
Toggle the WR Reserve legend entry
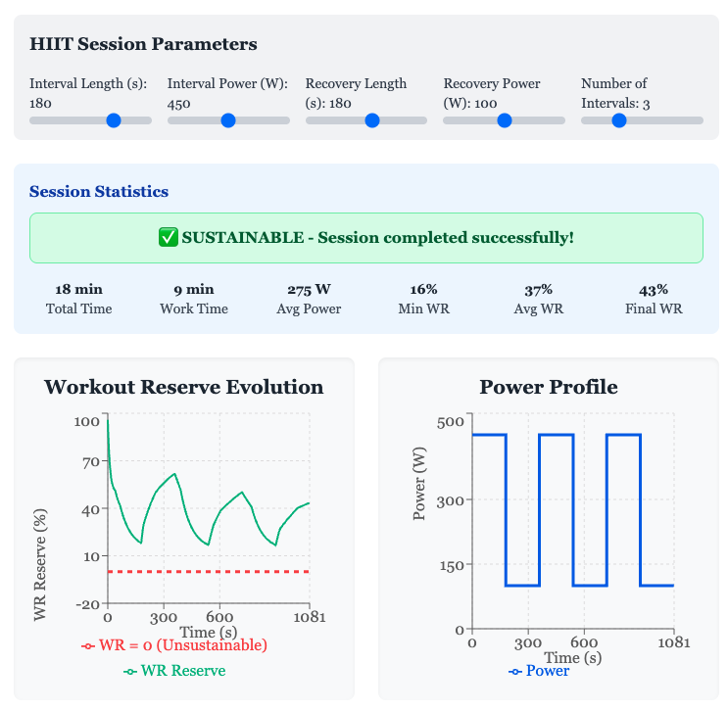[174, 671]
